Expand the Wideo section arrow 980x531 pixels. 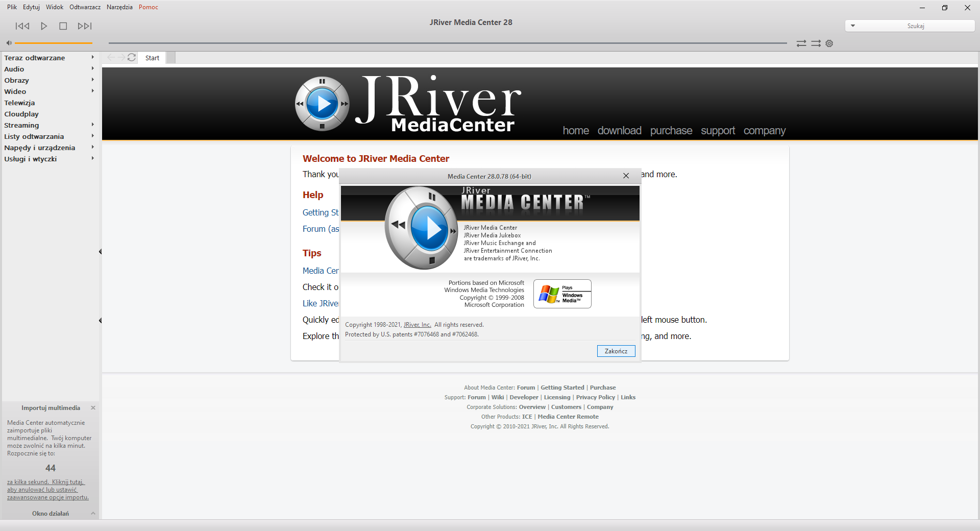pyautogui.click(x=92, y=91)
